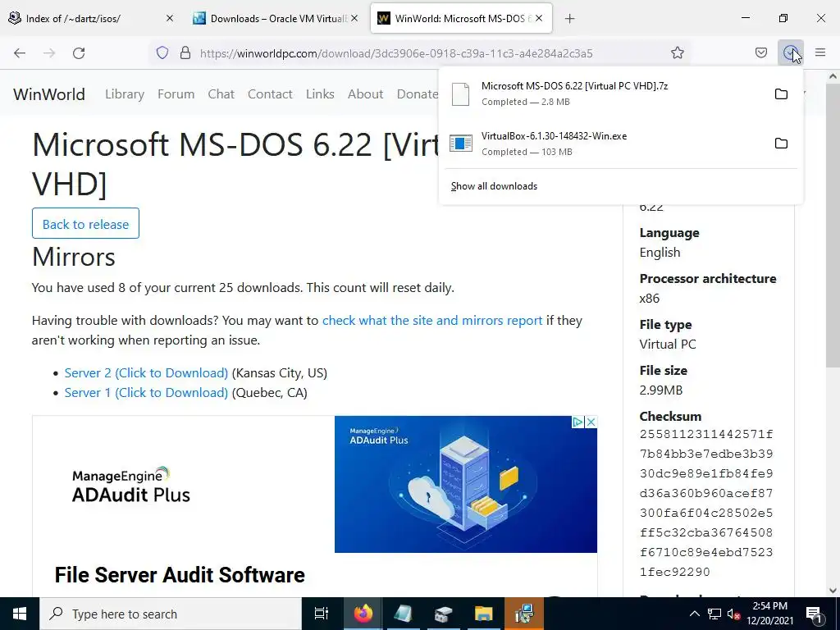
Task: Go to the Forum page
Action: (x=176, y=94)
